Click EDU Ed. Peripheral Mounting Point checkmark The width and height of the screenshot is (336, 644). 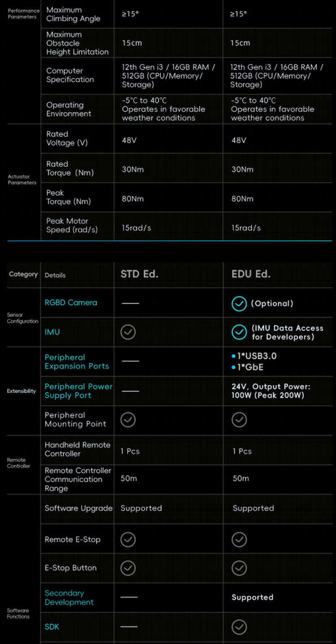click(x=239, y=420)
